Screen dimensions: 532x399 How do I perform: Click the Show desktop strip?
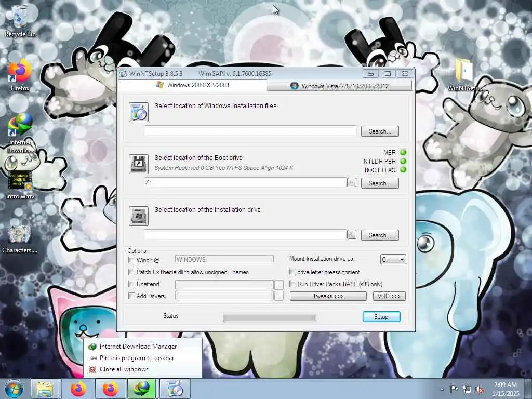tap(528, 389)
